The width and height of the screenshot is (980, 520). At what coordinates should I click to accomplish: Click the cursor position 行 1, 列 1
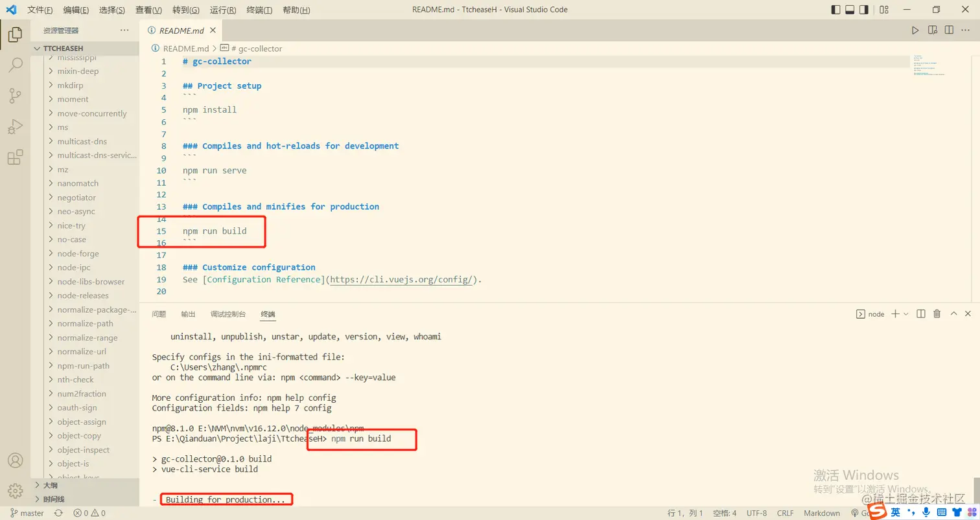685,513
